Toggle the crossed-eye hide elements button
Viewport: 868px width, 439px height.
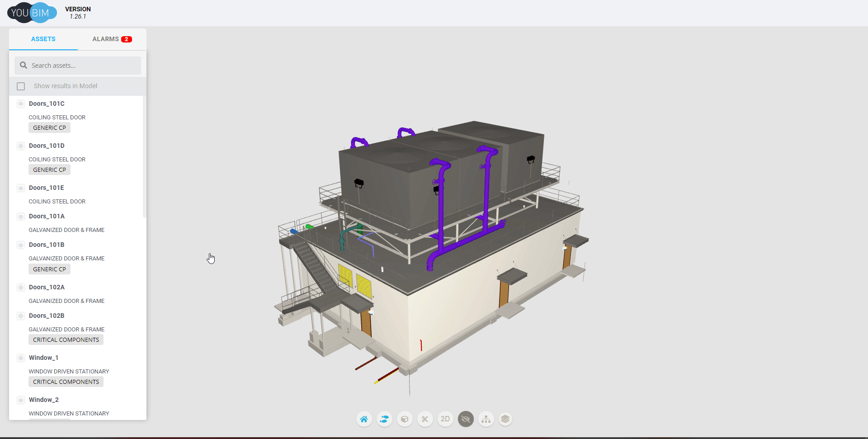(466, 419)
